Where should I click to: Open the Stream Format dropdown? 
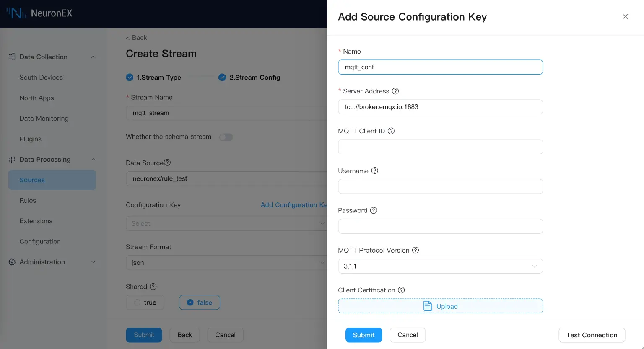click(x=226, y=263)
